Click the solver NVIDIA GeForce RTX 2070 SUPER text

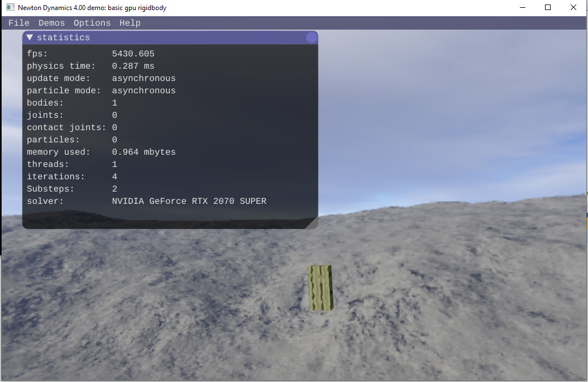[x=189, y=201]
